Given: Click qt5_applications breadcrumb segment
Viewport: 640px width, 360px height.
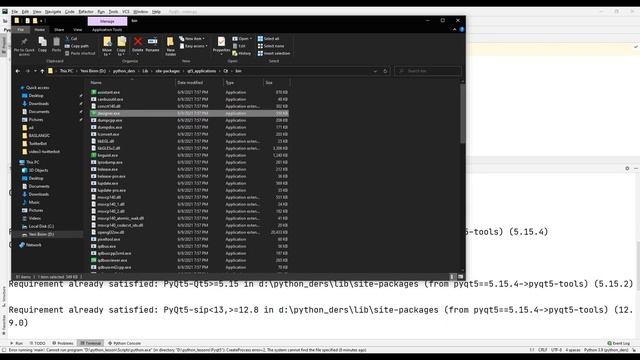Looking at the screenshot, I should [202, 71].
